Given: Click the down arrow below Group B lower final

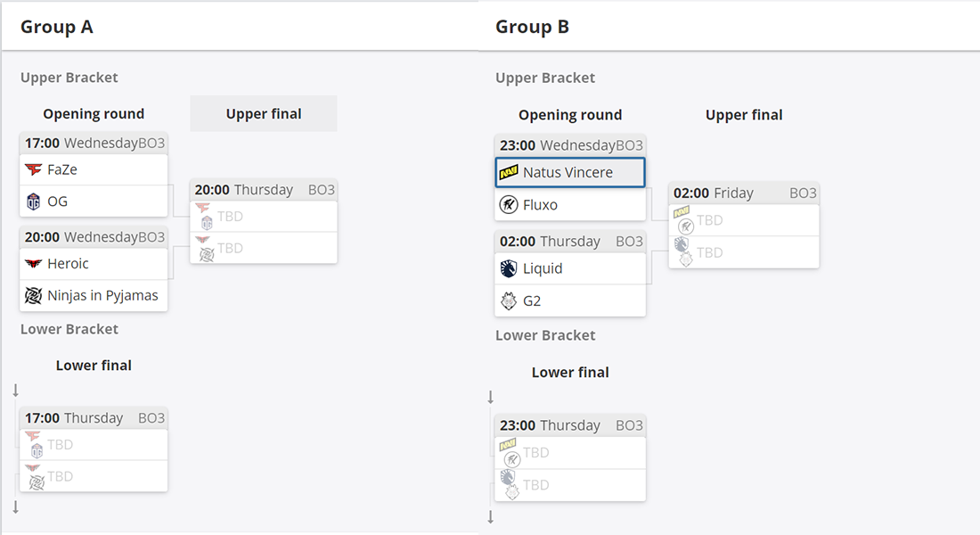Looking at the screenshot, I should [491, 517].
